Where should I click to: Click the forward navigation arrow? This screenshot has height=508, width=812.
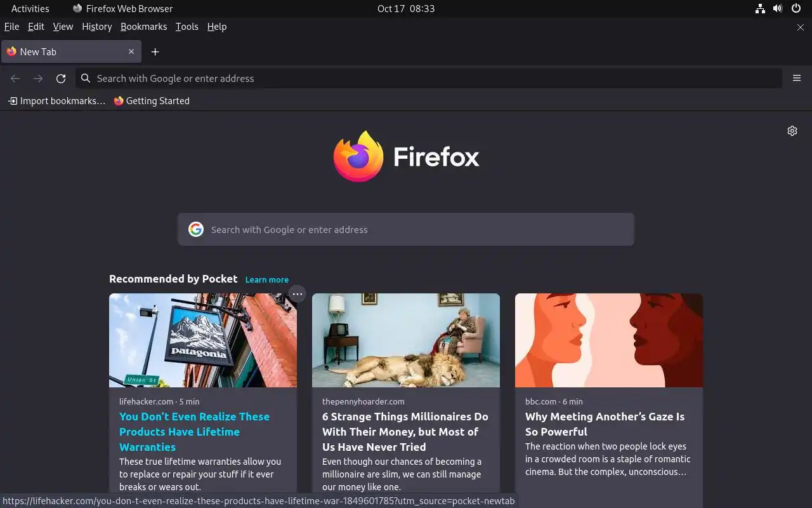click(38, 79)
